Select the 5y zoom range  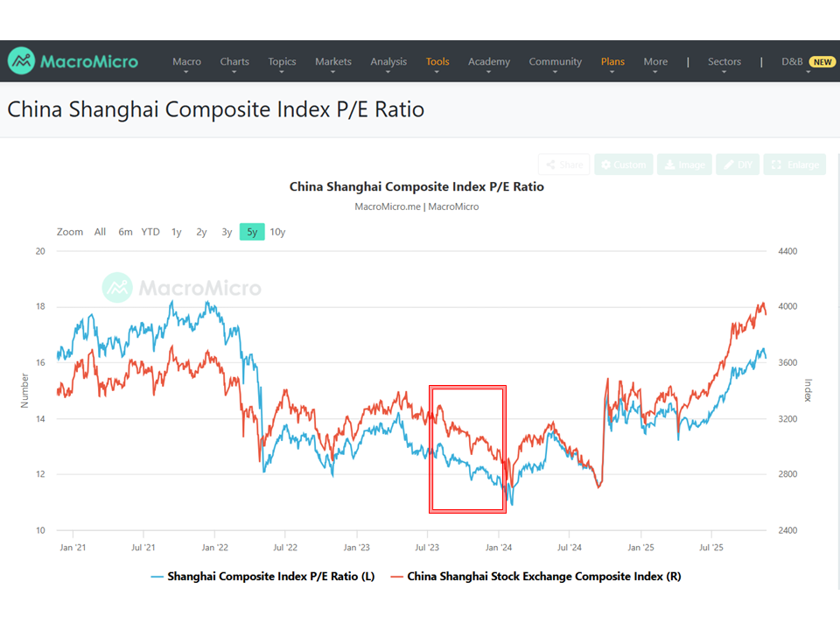pyautogui.click(x=252, y=232)
